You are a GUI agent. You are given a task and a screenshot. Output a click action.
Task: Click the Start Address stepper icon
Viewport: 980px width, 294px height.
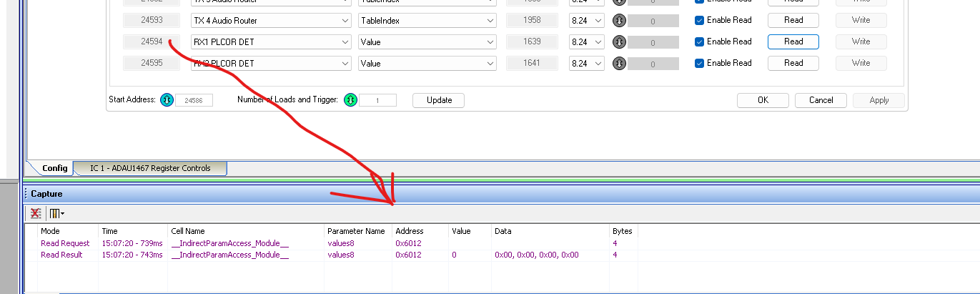167,100
